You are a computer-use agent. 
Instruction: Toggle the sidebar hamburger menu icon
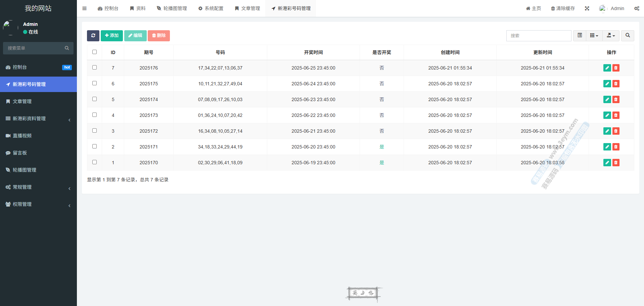(84, 8)
